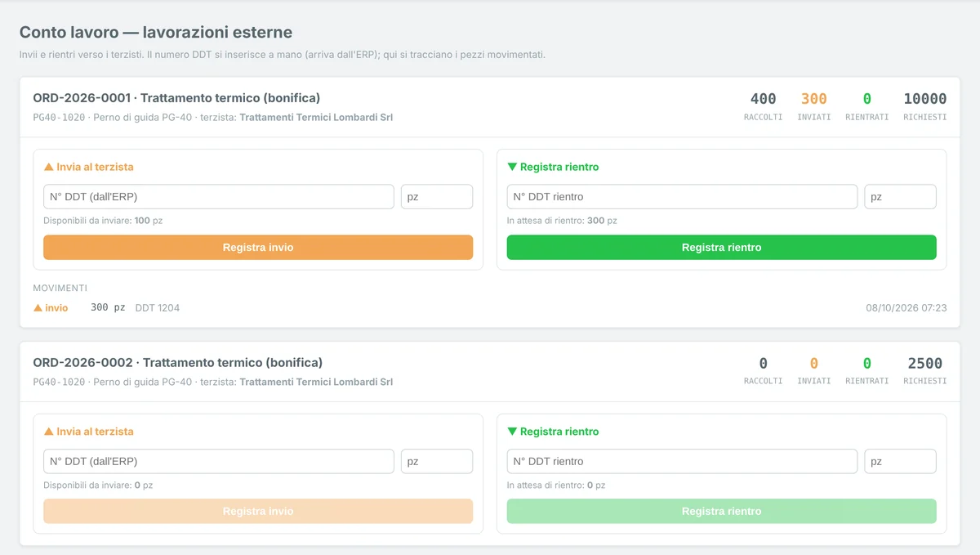Click the part code "PG40-1020" under ORD-2026-0001

coord(59,118)
